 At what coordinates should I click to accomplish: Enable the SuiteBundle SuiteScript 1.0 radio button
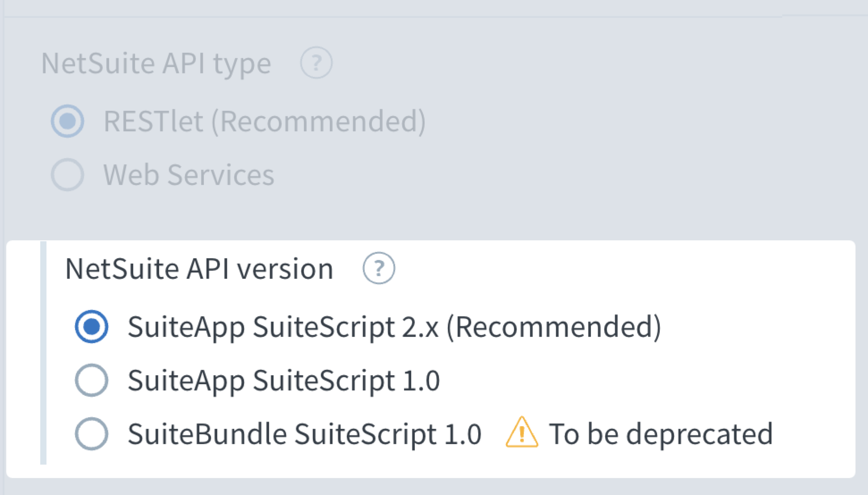pos(92,434)
